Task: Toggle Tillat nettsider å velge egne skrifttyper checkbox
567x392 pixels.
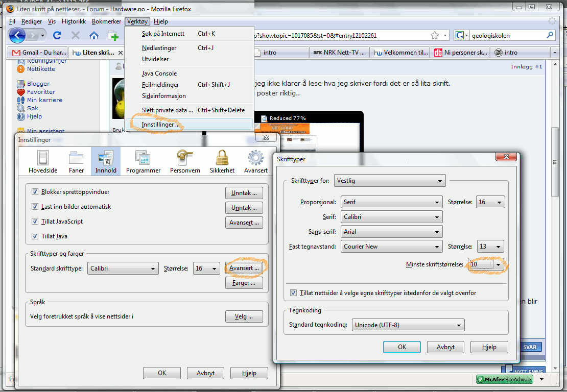Action: (x=293, y=293)
